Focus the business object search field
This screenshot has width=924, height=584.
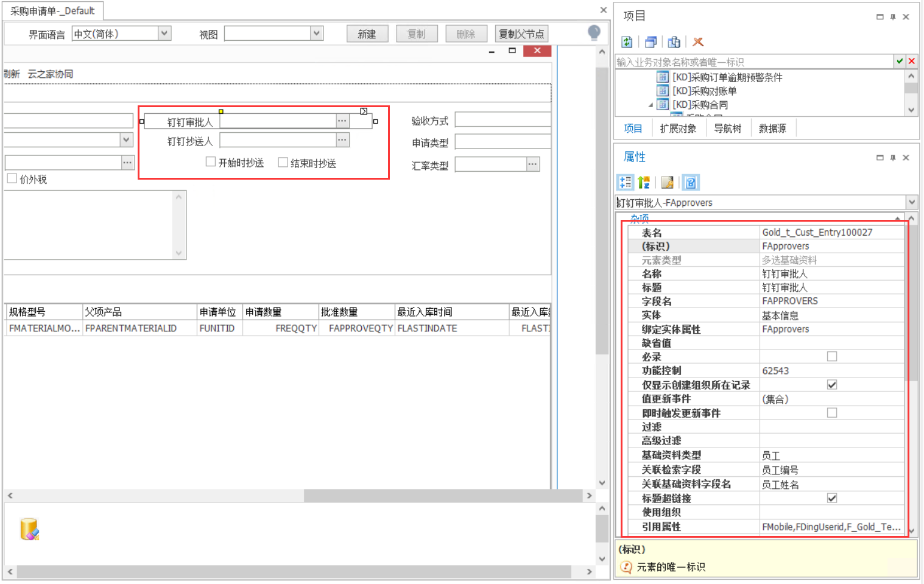coord(754,62)
